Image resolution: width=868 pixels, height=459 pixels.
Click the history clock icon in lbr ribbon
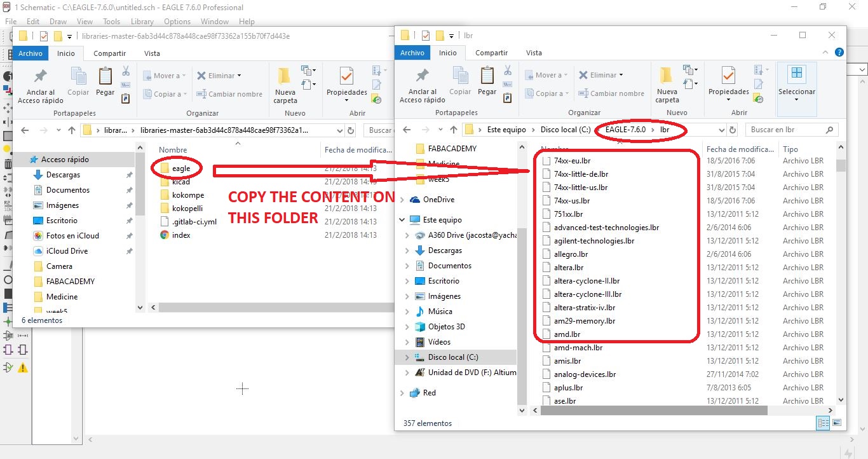pos(758,98)
